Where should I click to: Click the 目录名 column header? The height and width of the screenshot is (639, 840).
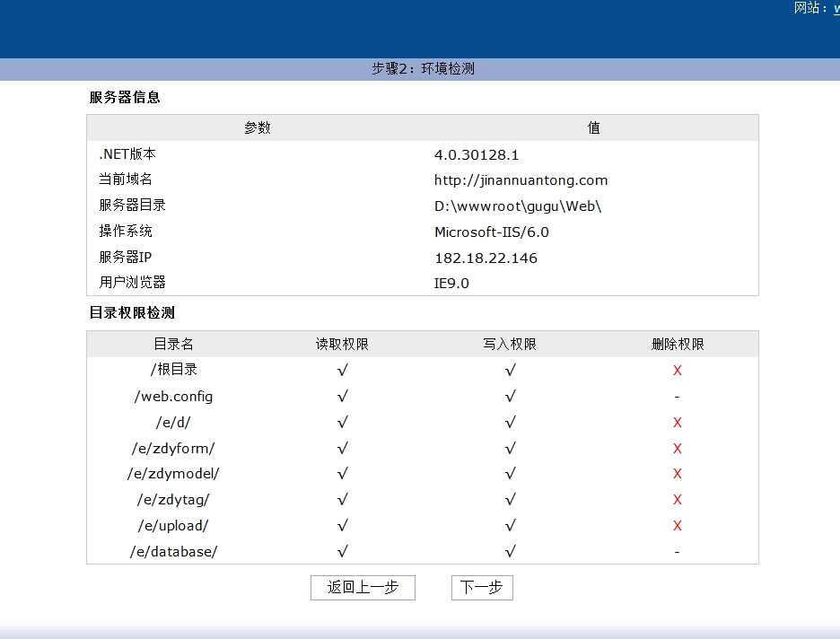[173, 344]
